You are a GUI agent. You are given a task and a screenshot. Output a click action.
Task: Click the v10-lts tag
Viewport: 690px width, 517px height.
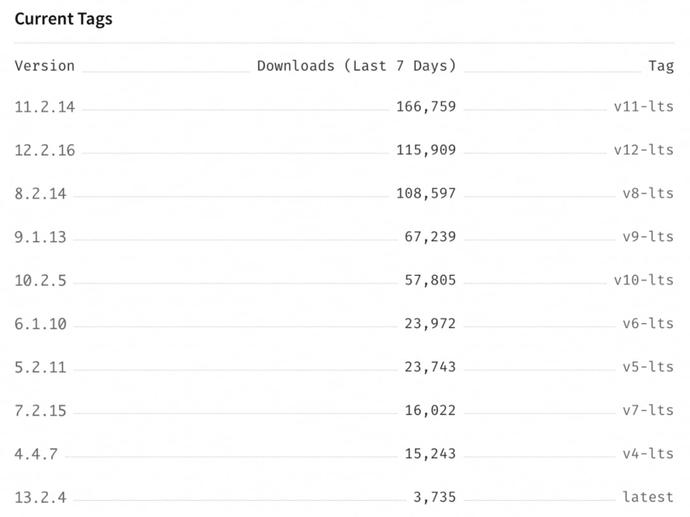(644, 280)
